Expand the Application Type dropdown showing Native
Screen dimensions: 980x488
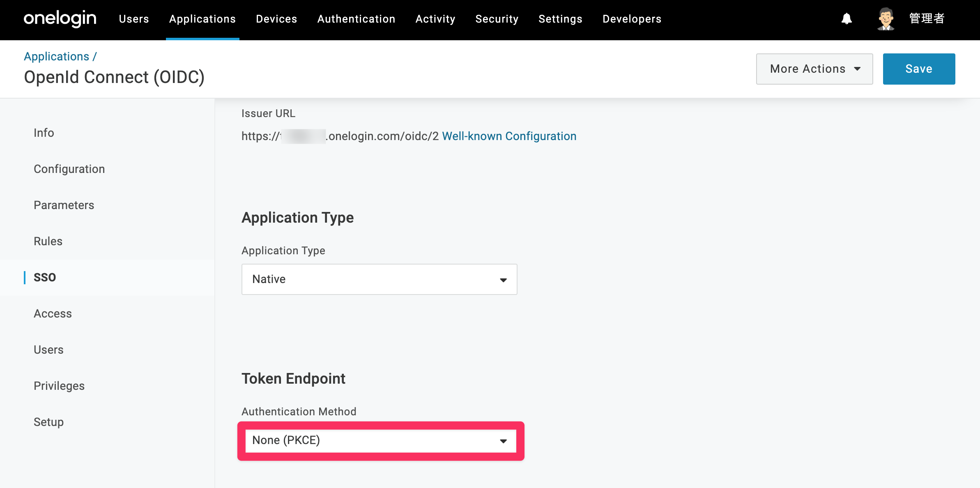[379, 279]
